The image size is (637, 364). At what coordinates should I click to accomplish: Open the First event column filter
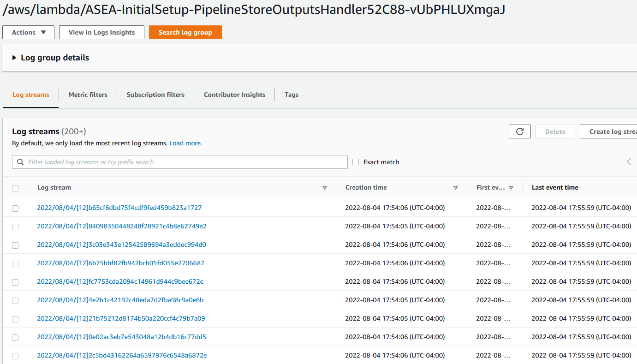pyautogui.click(x=511, y=188)
